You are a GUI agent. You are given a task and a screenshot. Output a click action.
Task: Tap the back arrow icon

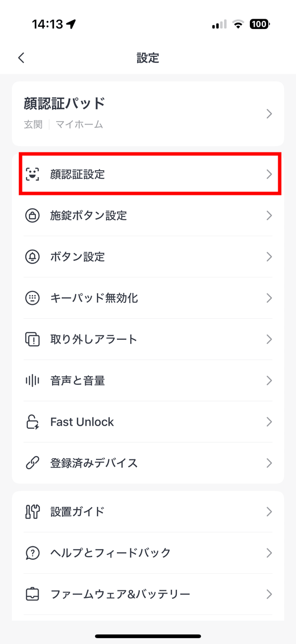point(21,58)
